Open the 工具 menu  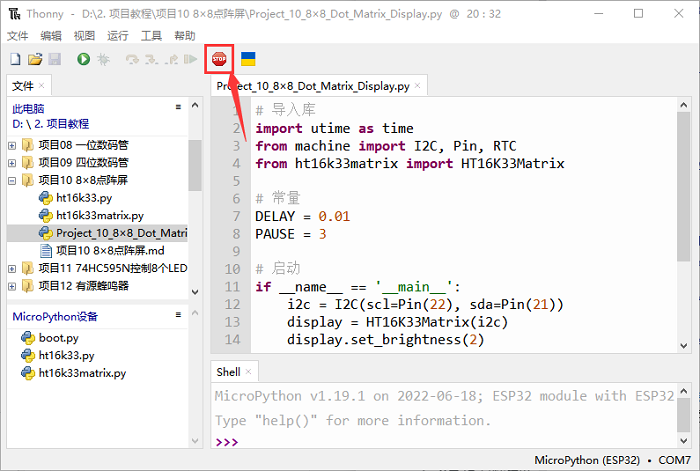(x=151, y=35)
